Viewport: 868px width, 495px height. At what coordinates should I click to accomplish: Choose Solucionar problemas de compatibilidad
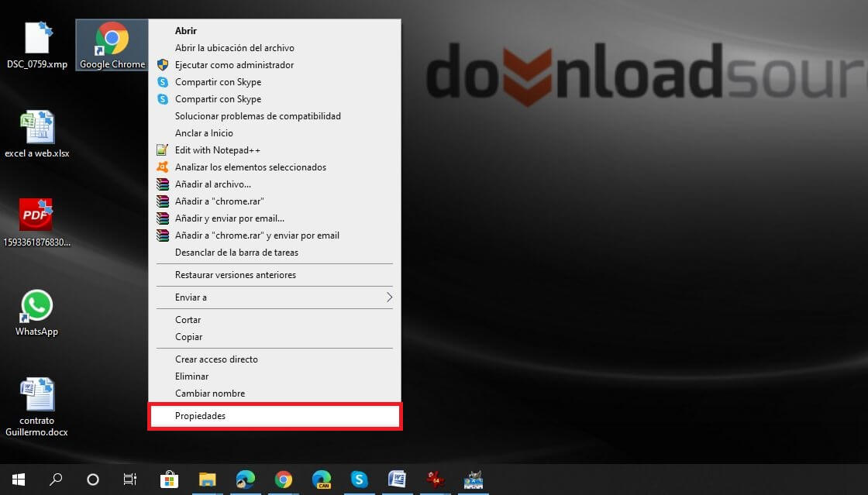click(274, 116)
